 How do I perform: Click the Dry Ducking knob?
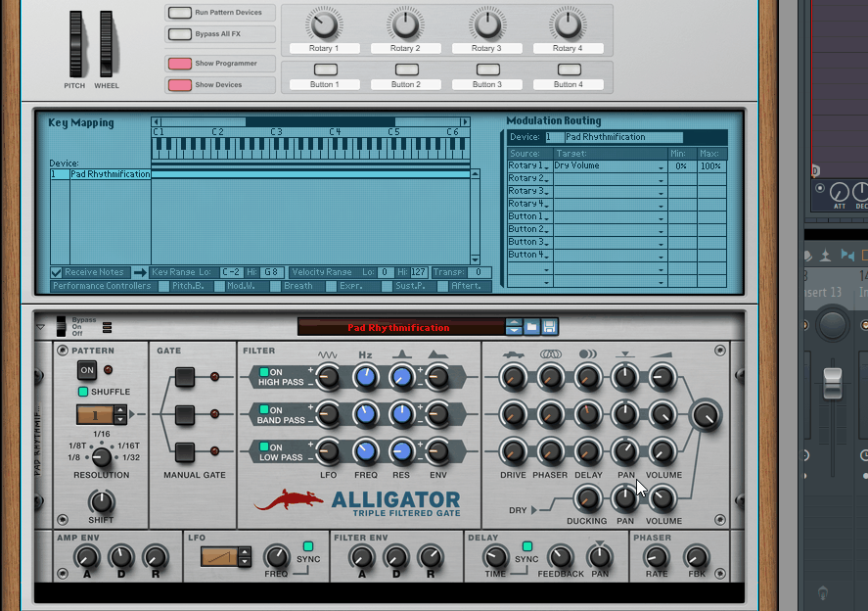(587, 498)
